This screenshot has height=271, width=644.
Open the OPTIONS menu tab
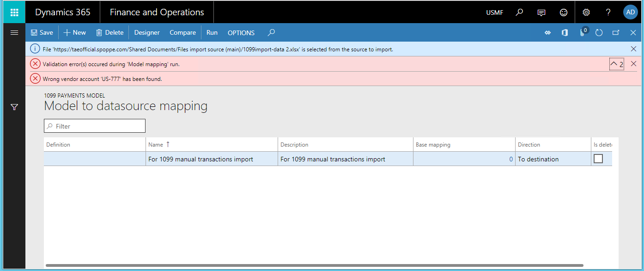tap(241, 33)
